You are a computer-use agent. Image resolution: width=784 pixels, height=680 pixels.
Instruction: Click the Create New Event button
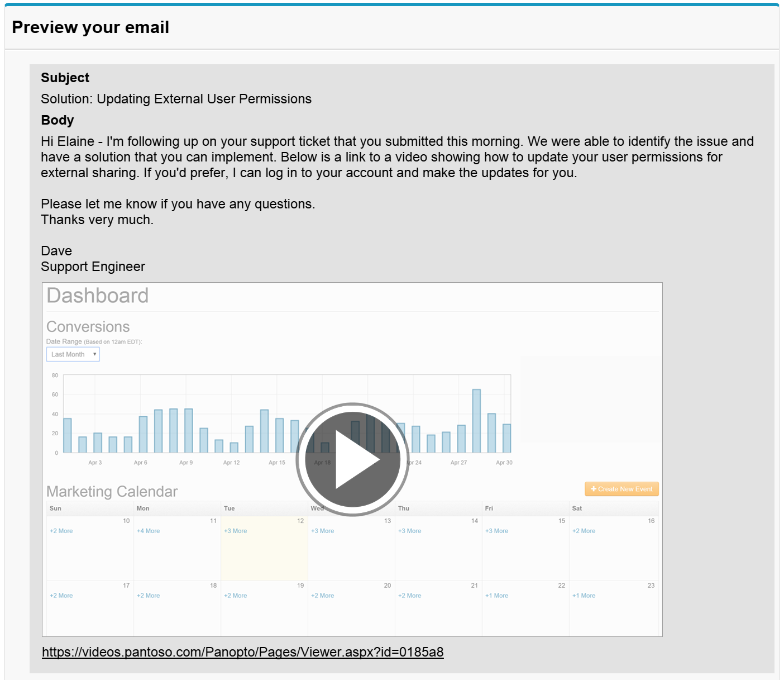tap(622, 489)
